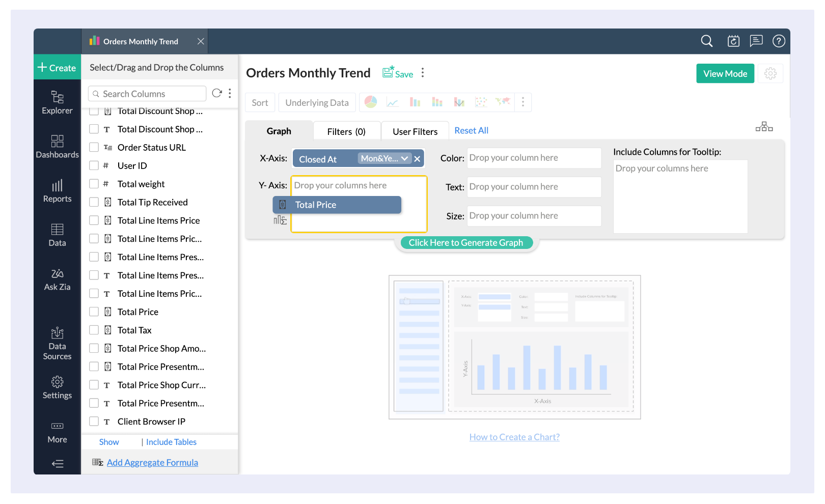
Task: Click the Show link
Action: tap(109, 442)
